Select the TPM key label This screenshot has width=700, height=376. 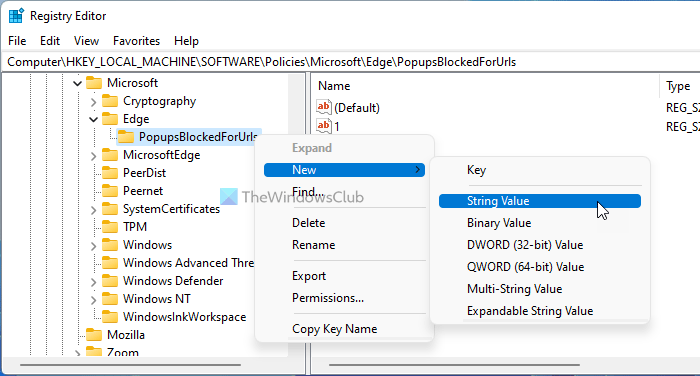(135, 227)
